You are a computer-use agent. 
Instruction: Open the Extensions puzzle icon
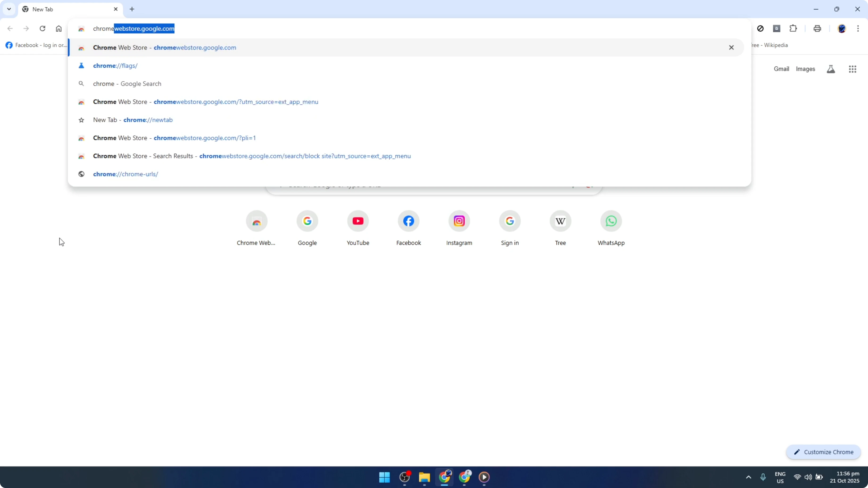(793, 29)
